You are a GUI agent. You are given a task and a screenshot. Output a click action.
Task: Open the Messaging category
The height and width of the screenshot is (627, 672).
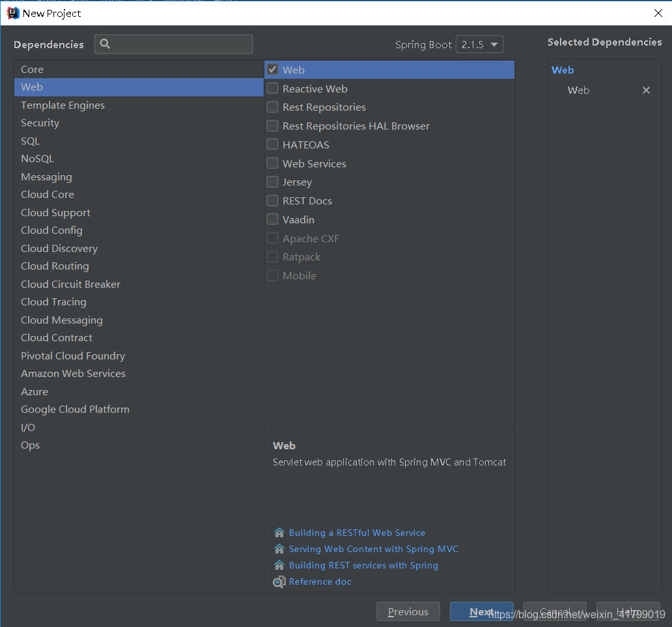(x=139, y=176)
